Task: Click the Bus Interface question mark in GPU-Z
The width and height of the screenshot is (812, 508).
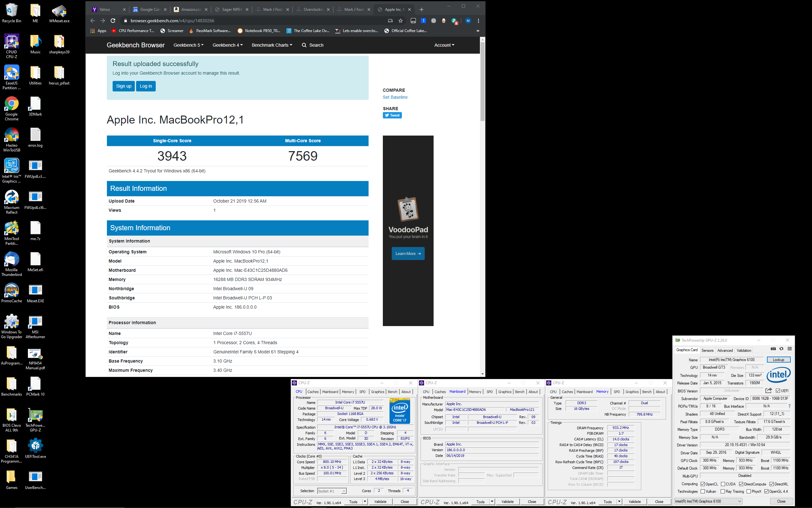Action: [x=789, y=406]
